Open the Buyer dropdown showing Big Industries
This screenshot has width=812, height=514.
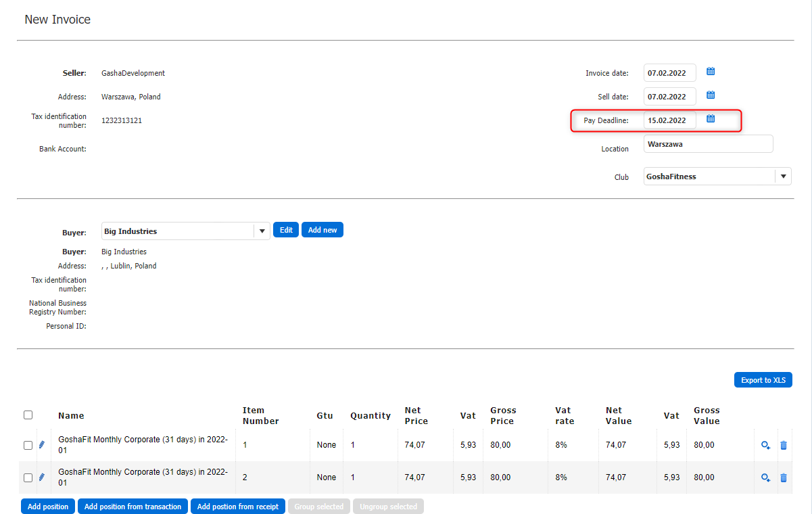262,231
